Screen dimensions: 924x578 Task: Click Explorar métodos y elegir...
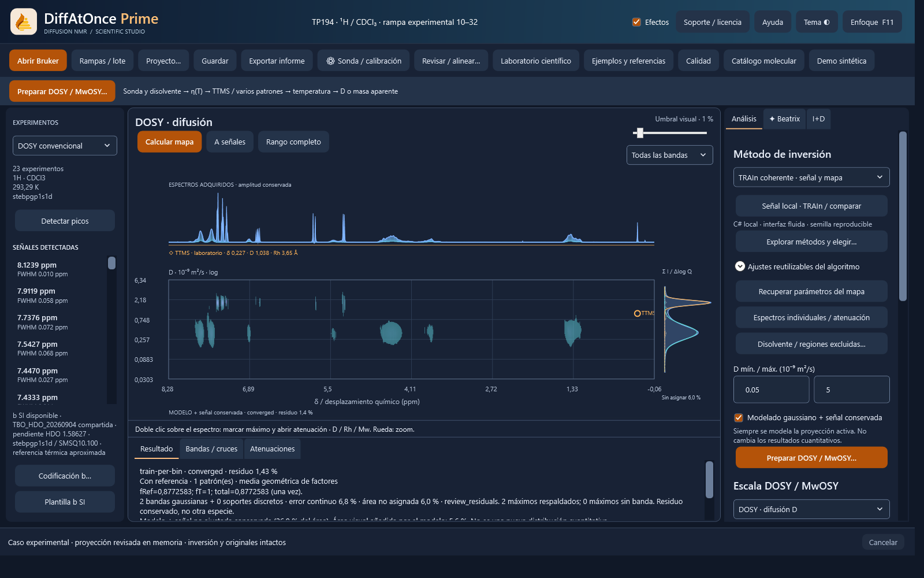coord(811,242)
